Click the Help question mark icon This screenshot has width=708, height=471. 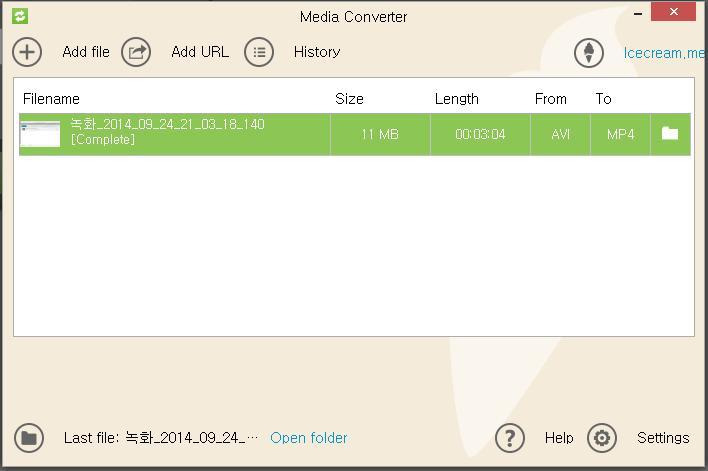point(510,438)
